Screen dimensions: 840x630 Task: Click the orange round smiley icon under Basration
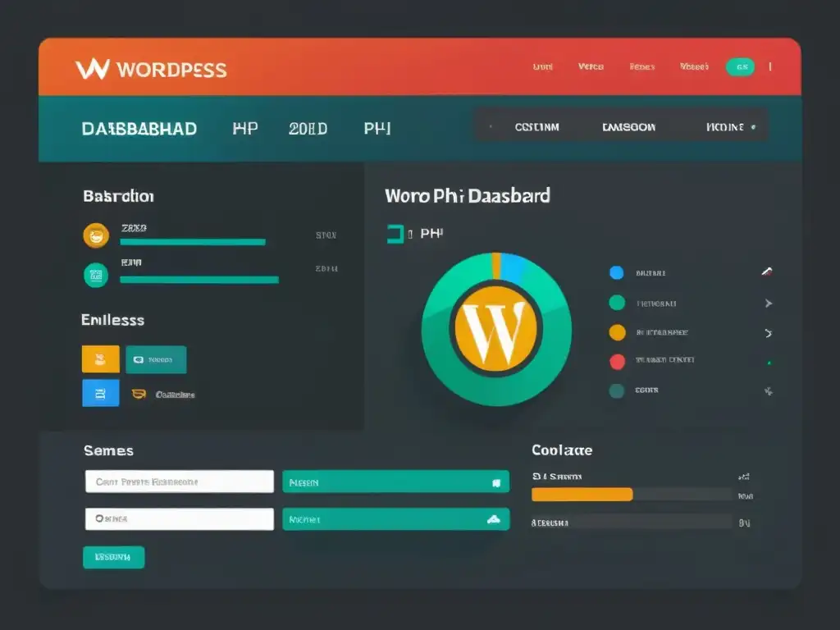96,236
